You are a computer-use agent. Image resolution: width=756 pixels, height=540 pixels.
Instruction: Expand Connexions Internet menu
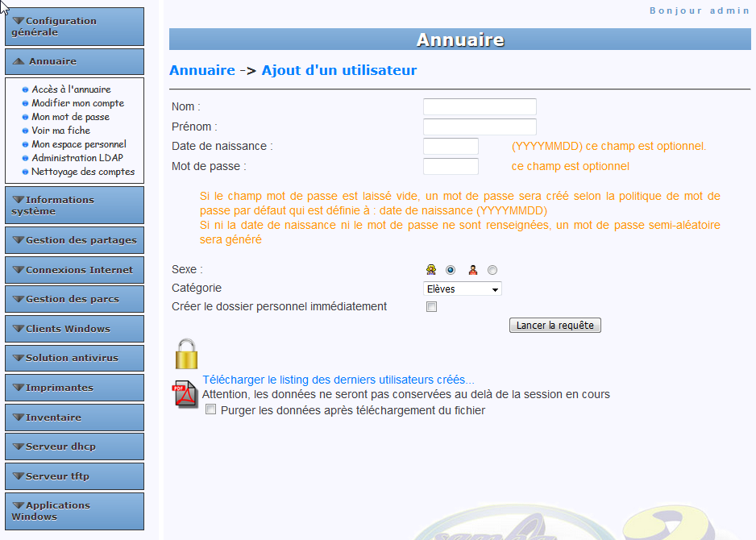pyautogui.click(x=75, y=270)
